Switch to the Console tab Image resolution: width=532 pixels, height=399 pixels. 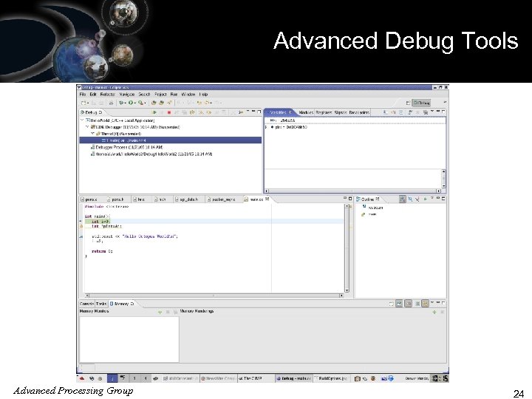point(86,304)
